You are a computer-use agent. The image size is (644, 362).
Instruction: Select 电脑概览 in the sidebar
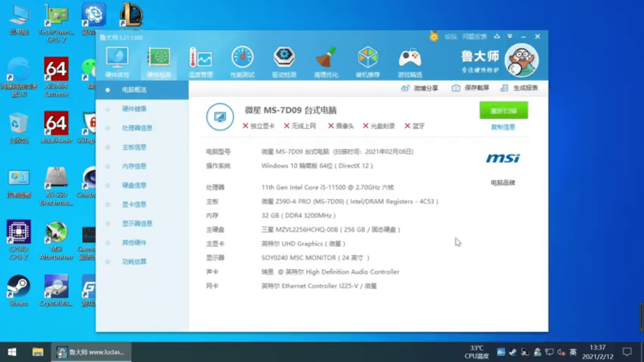pos(142,90)
